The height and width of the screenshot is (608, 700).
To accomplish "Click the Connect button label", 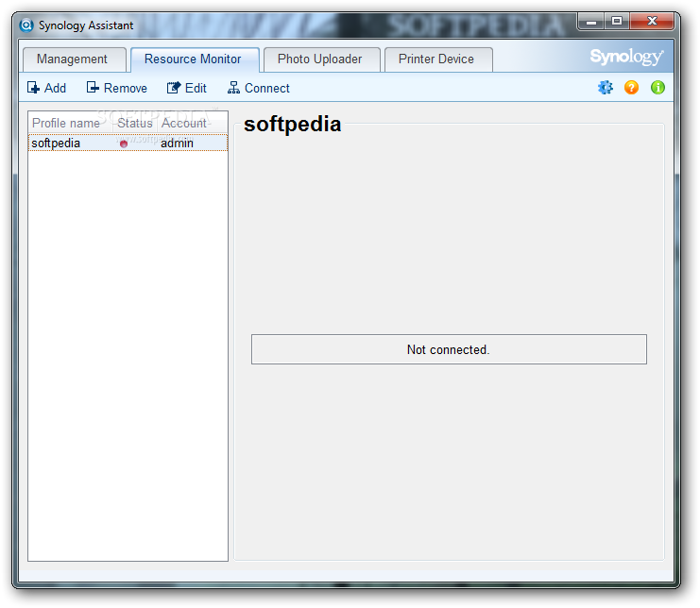I will (x=267, y=88).
